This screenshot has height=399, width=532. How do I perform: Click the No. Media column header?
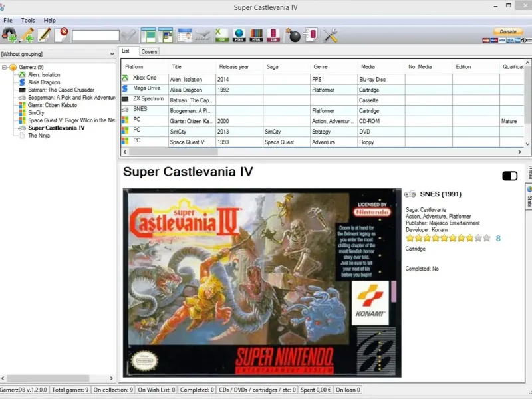[428, 67]
